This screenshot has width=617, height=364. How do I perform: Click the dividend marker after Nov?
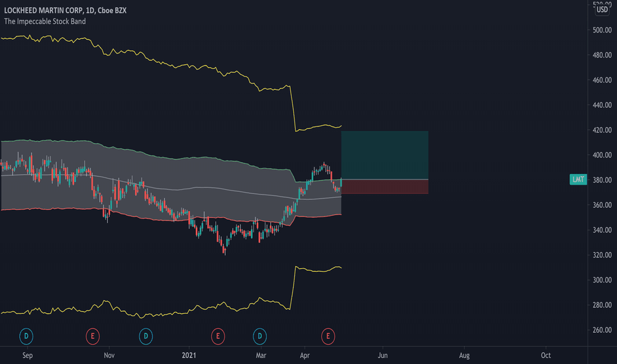pos(146,336)
